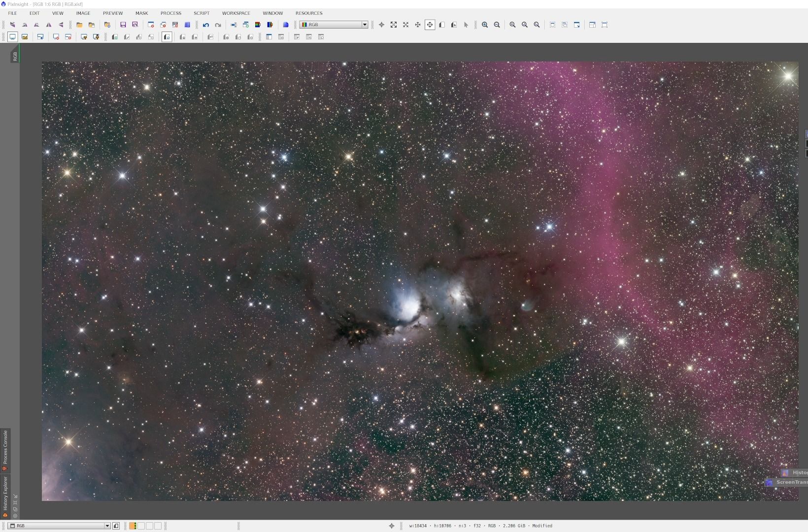808x532 pixels.
Task: Open an image with the Open File icon
Action: point(79,25)
